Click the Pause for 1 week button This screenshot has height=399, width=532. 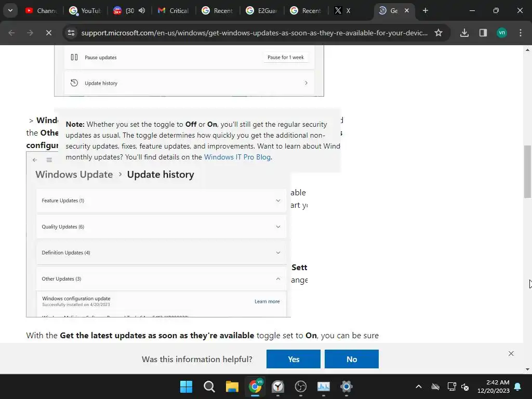[x=286, y=57]
